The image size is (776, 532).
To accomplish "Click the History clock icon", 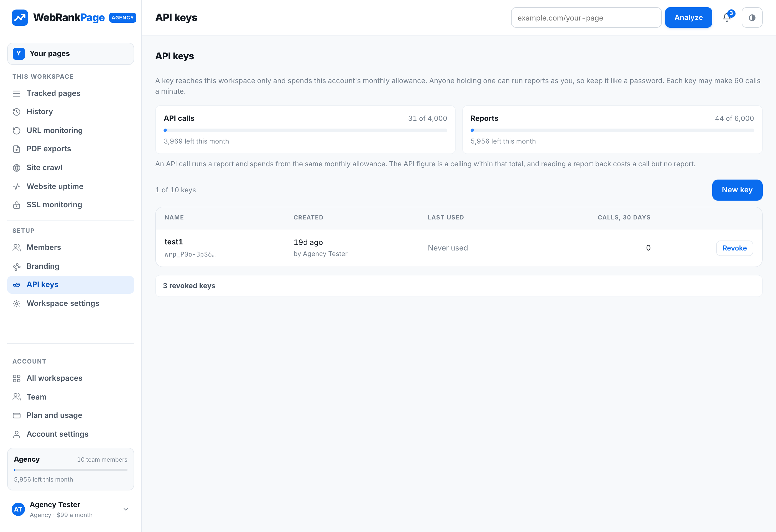I will [17, 112].
